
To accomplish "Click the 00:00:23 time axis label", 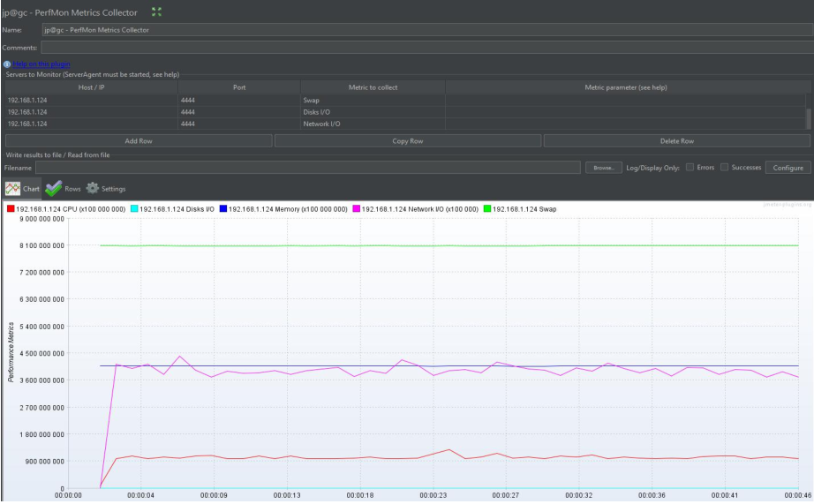I will tap(433, 495).
